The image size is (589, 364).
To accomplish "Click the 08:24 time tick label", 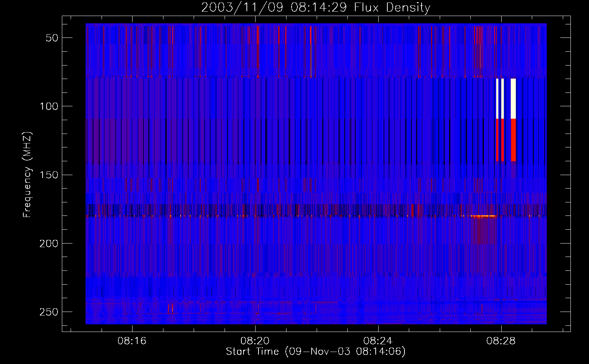I will 378,341.
